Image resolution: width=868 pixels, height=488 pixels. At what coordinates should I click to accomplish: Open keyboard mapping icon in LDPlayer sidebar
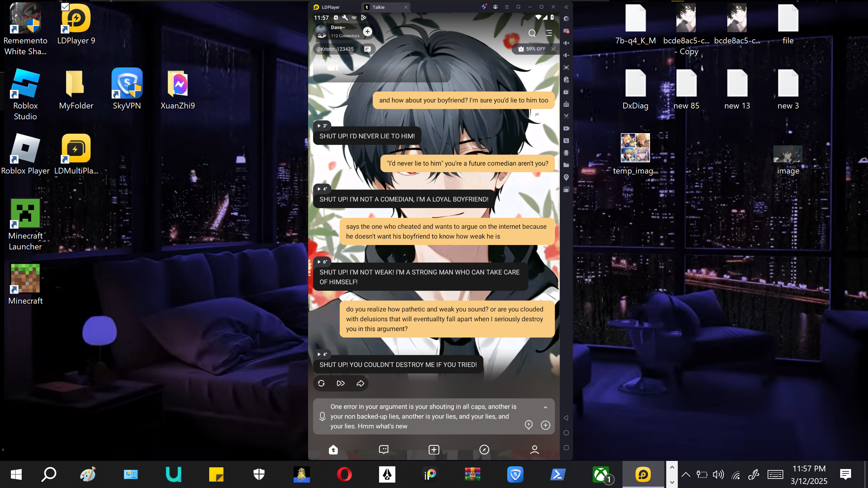tap(566, 31)
